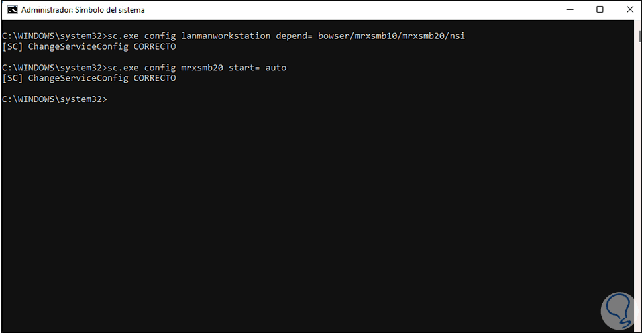Close the Administrador command window
This screenshot has width=644, height=333.
pos(629,10)
